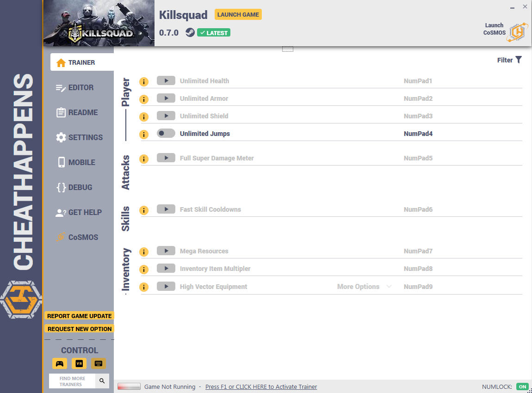This screenshot has height=393, width=532.
Task: Click the LAUNCH GAME button
Action: point(238,15)
